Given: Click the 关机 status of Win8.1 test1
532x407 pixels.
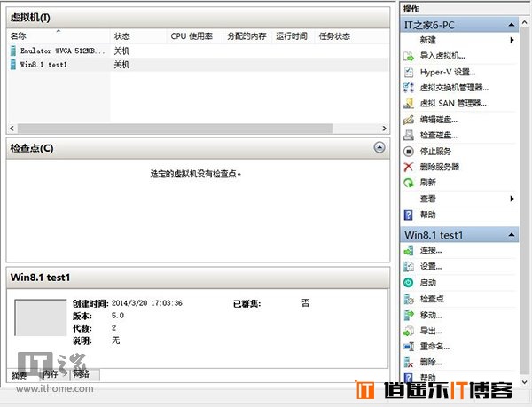Looking at the screenshot, I should (x=121, y=65).
